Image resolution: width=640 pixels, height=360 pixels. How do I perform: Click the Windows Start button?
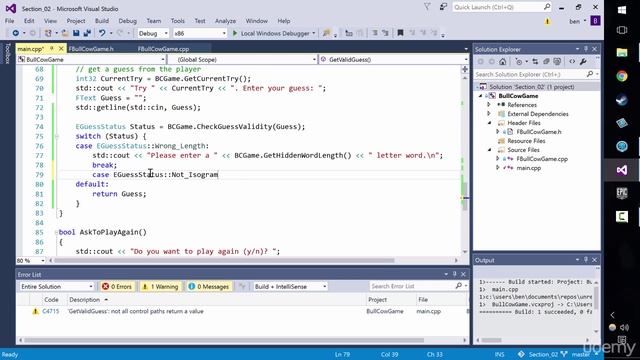[x=622, y=10]
